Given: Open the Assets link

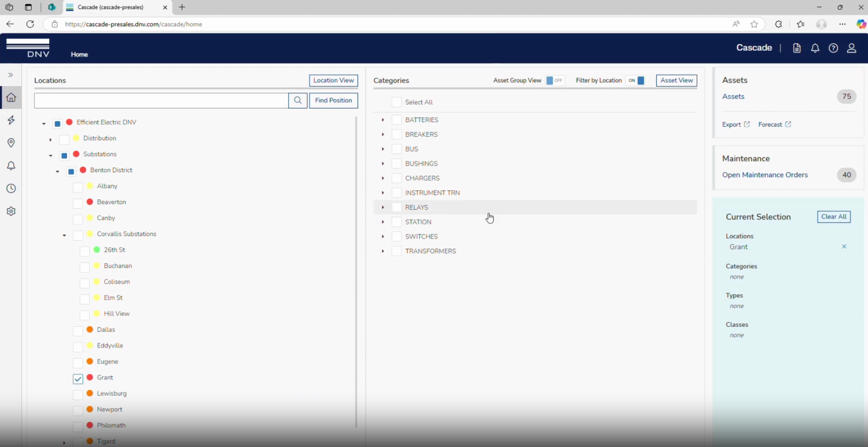Looking at the screenshot, I should click(733, 96).
